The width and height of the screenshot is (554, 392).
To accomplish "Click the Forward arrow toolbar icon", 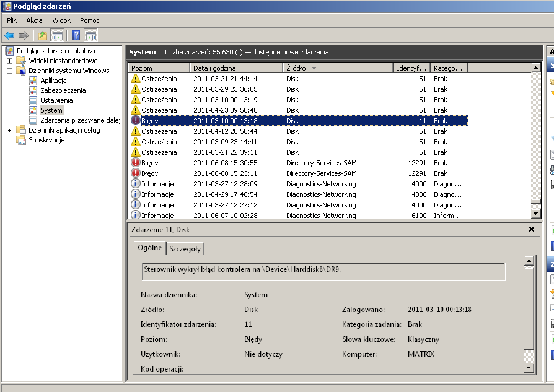I will (x=24, y=35).
